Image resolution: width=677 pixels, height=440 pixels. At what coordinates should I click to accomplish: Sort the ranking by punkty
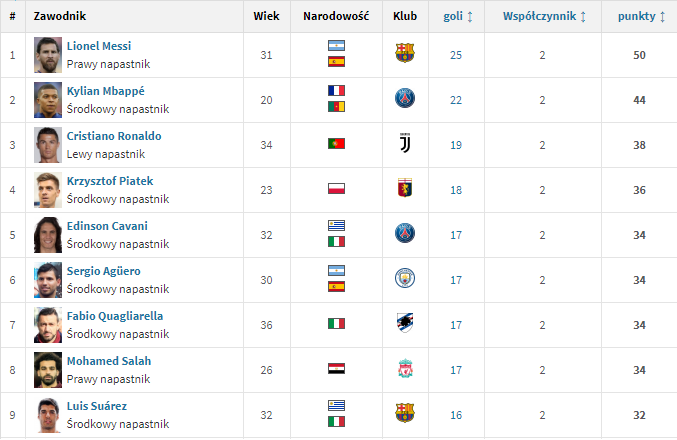(641, 16)
